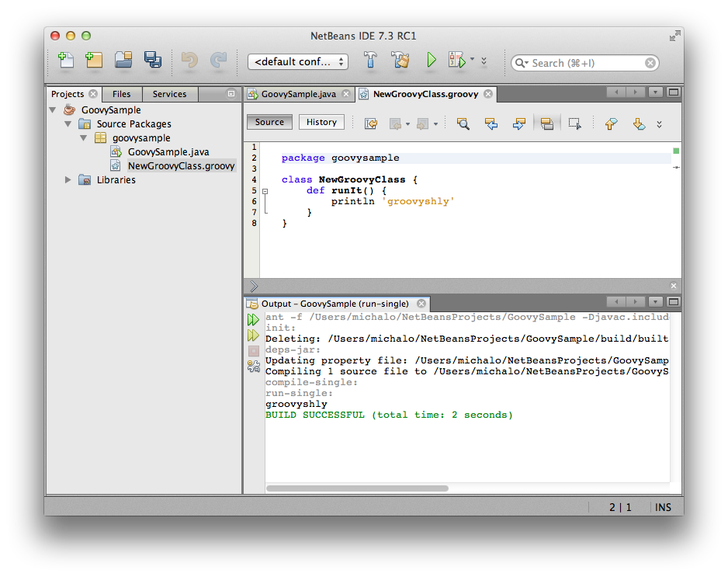This screenshot has height=577, width=728.
Task: Collapse the GoovySample project node
Action: coord(53,110)
